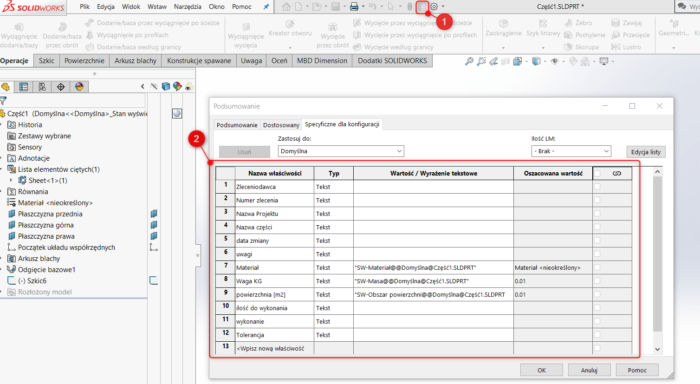Select 'Odgięcie bazowe1' in the feature tree
This screenshot has height=384, width=700.
tap(46, 270)
